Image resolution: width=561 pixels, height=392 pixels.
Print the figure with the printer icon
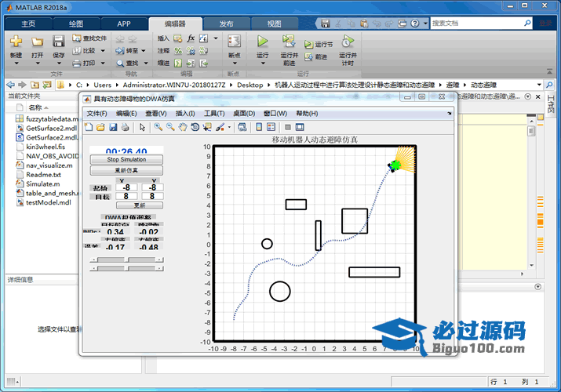pyautogui.click(x=126, y=127)
